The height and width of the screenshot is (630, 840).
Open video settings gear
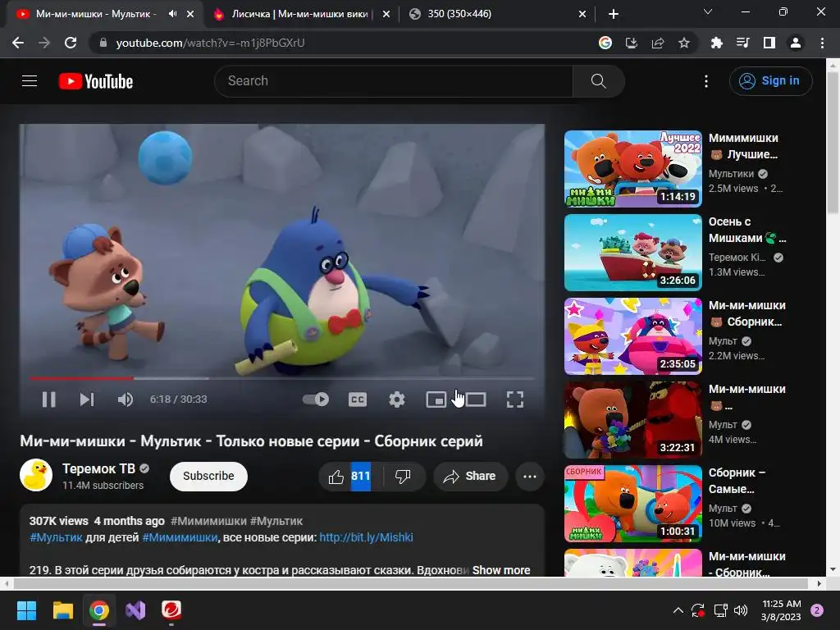pyautogui.click(x=397, y=399)
